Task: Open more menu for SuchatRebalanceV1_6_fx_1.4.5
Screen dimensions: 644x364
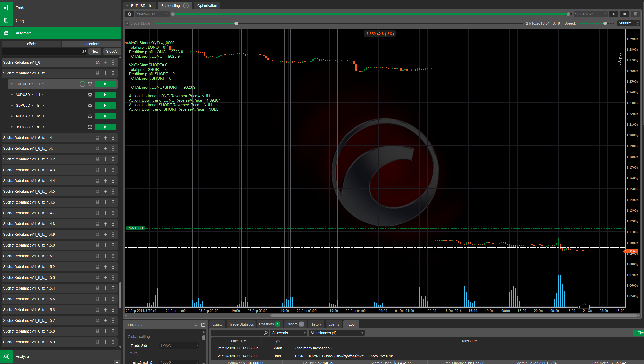Action: coord(113,191)
